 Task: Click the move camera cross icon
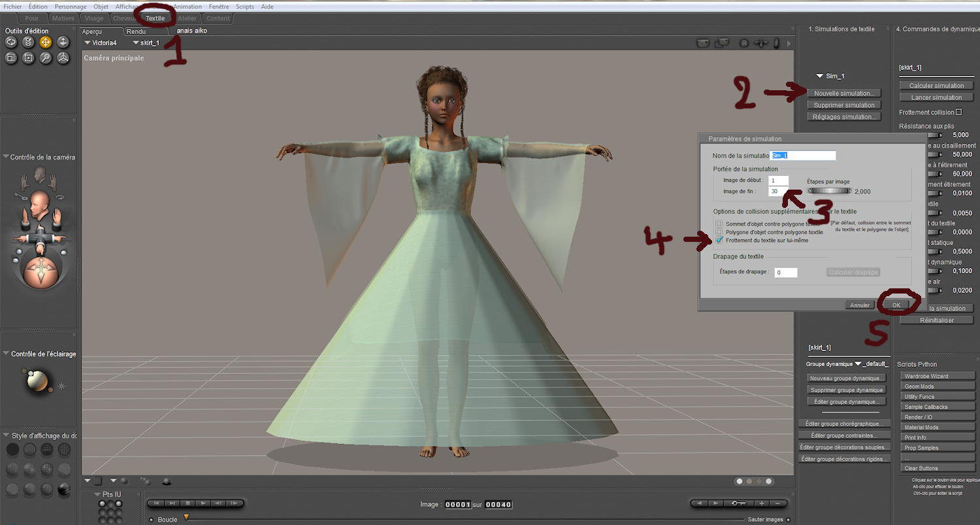[760, 43]
